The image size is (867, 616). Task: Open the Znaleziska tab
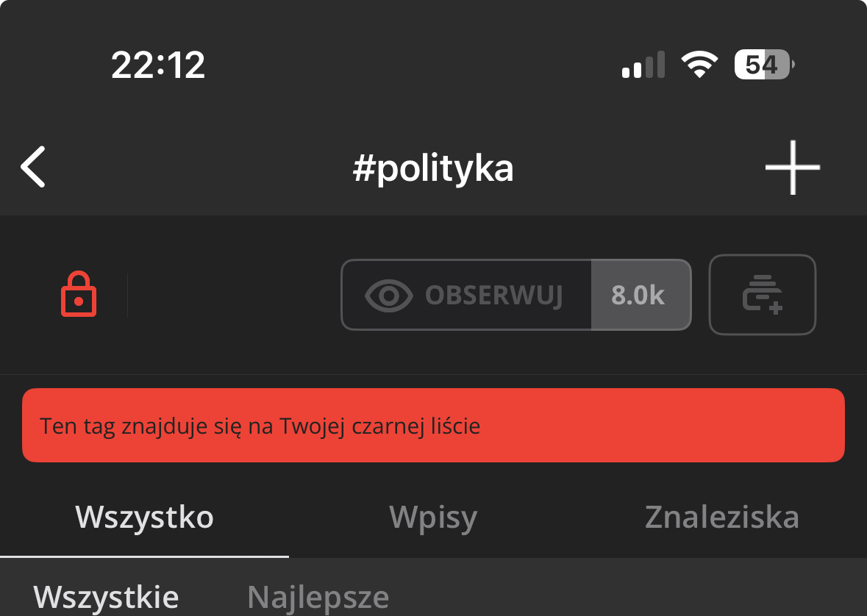[x=721, y=517]
